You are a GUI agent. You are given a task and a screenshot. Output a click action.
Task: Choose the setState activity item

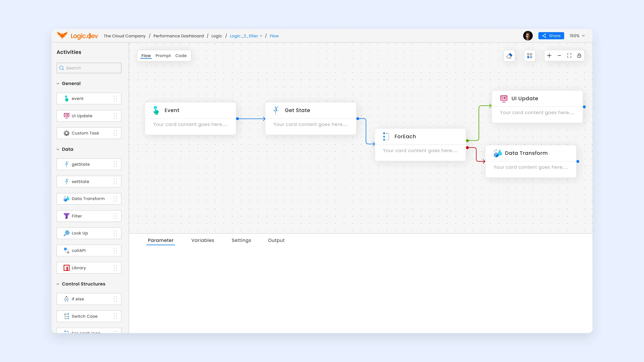pos(89,182)
